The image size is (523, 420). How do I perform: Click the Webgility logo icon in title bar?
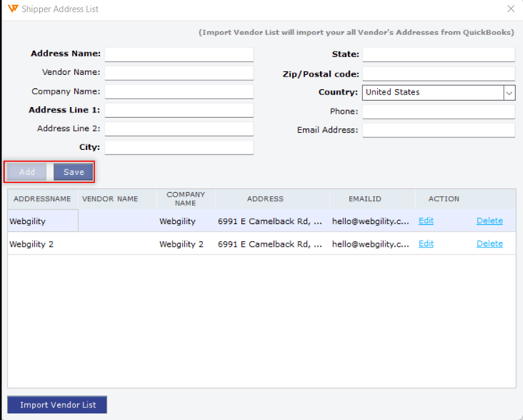coord(12,9)
